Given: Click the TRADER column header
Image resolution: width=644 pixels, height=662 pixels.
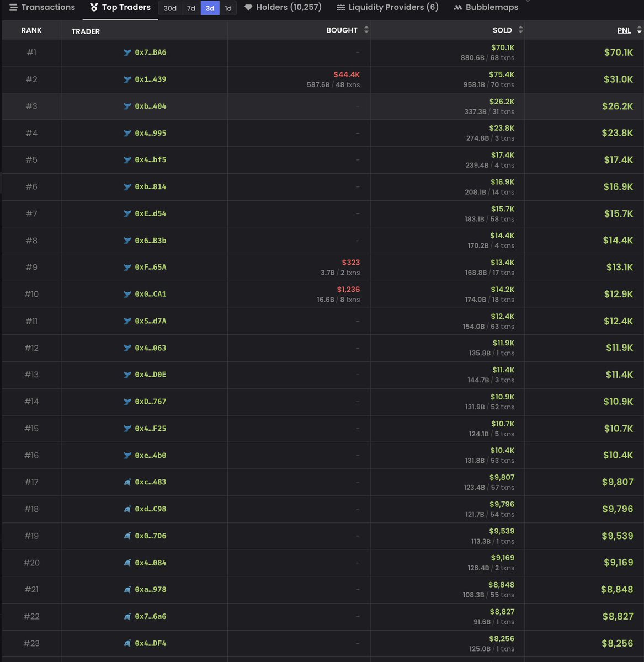Looking at the screenshot, I should tap(86, 31).
